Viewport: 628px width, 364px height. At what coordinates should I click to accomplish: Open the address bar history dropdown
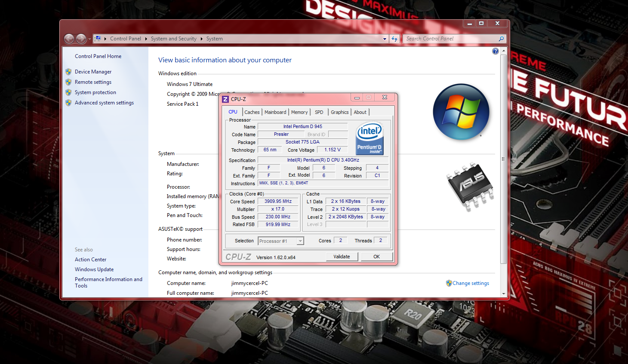384,39
